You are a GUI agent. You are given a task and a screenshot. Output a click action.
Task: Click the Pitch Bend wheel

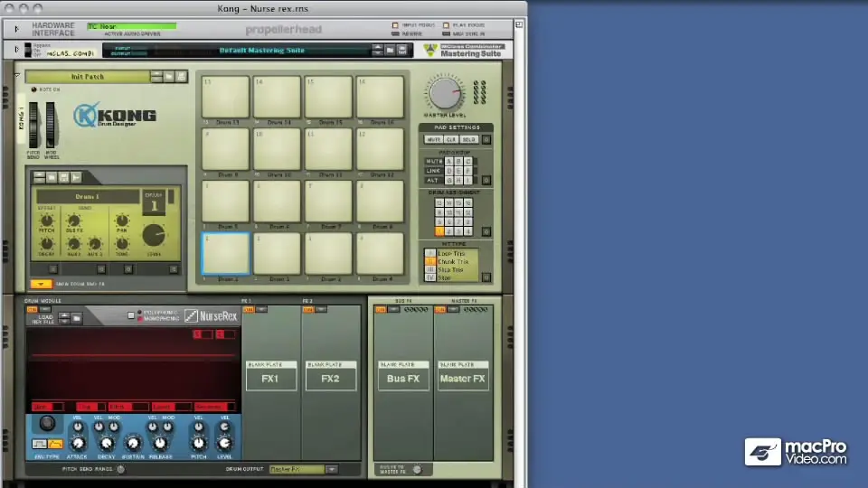(x=33, y=126)
